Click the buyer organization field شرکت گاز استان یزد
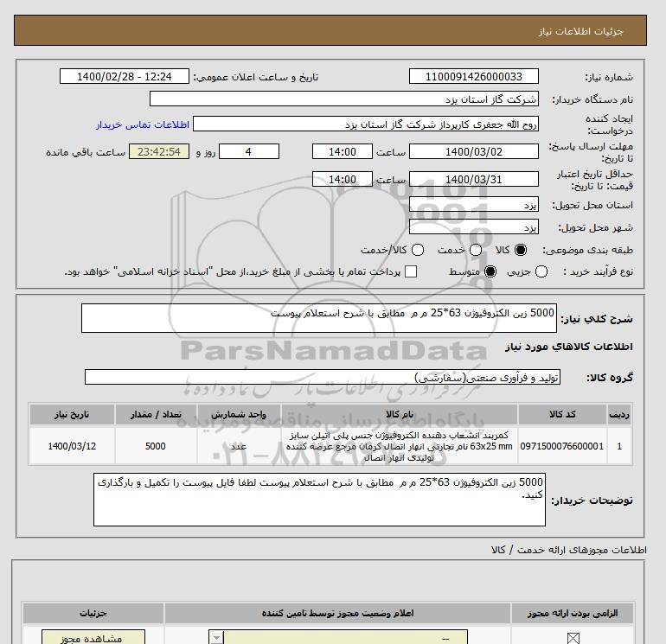 tap(344, 99)
